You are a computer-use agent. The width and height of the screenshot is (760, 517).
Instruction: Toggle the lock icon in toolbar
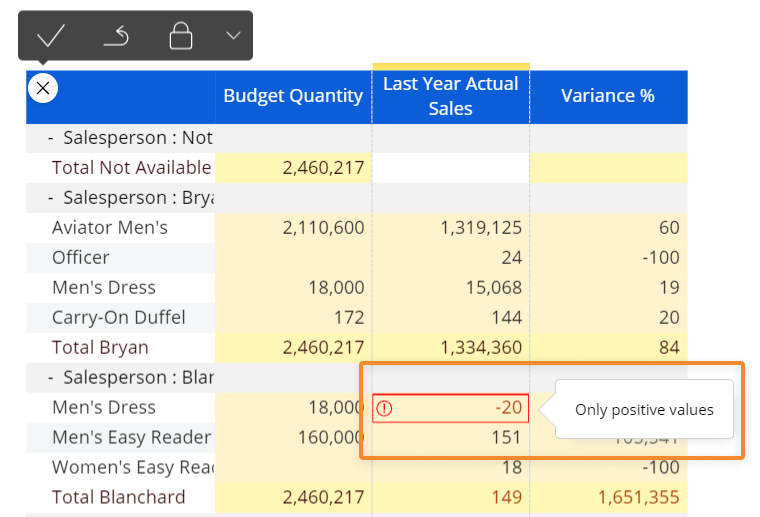click(x=180, y=36)
